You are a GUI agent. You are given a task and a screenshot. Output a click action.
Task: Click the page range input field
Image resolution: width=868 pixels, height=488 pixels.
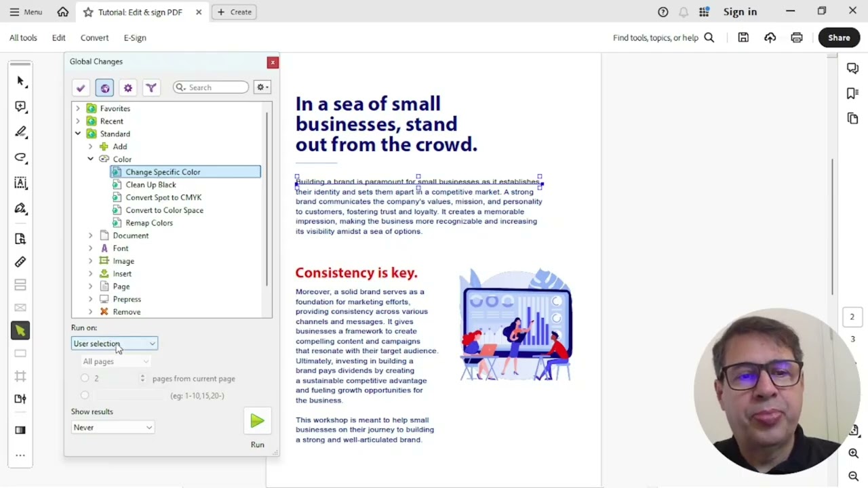[x=129, y=395]
